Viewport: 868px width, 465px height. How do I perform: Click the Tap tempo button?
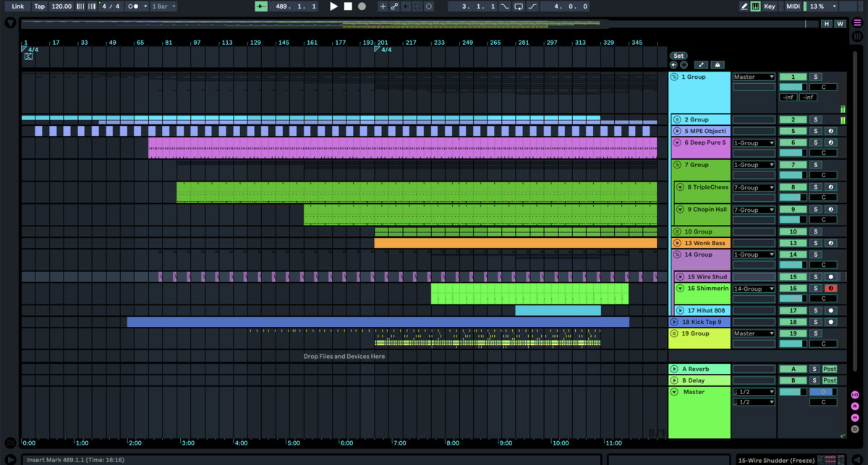[39, 7]
